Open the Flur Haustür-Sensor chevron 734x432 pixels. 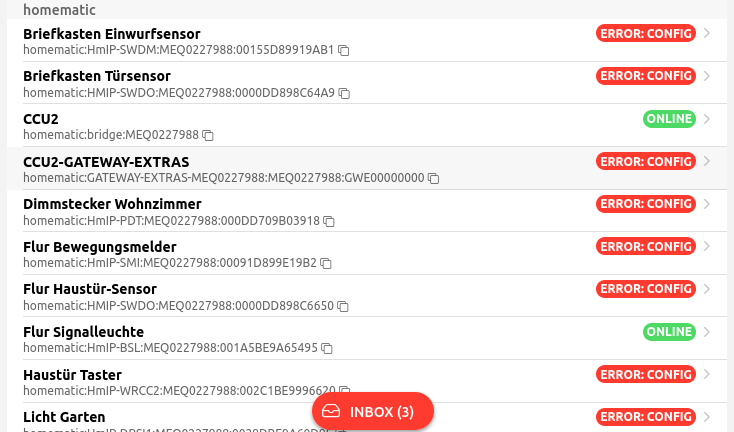707,289
